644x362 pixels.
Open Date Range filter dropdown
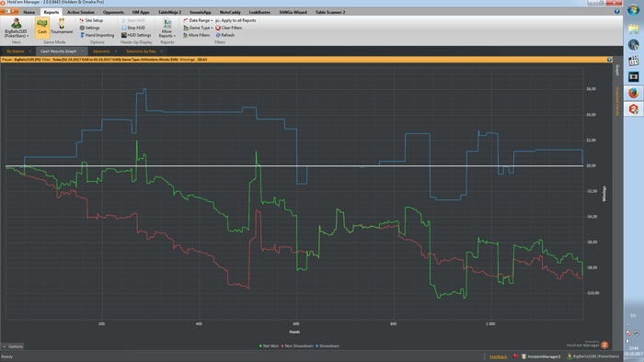pyautogui.click(x=198, y=20)
